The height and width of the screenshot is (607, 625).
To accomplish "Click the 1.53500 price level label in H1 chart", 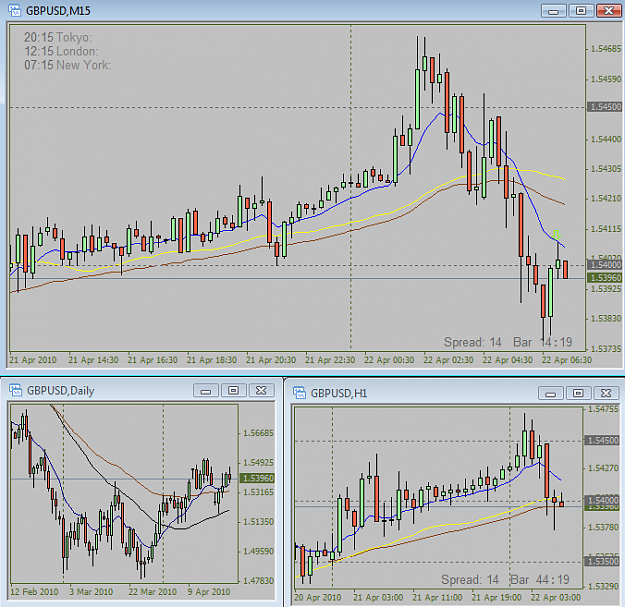I will 601,561.
